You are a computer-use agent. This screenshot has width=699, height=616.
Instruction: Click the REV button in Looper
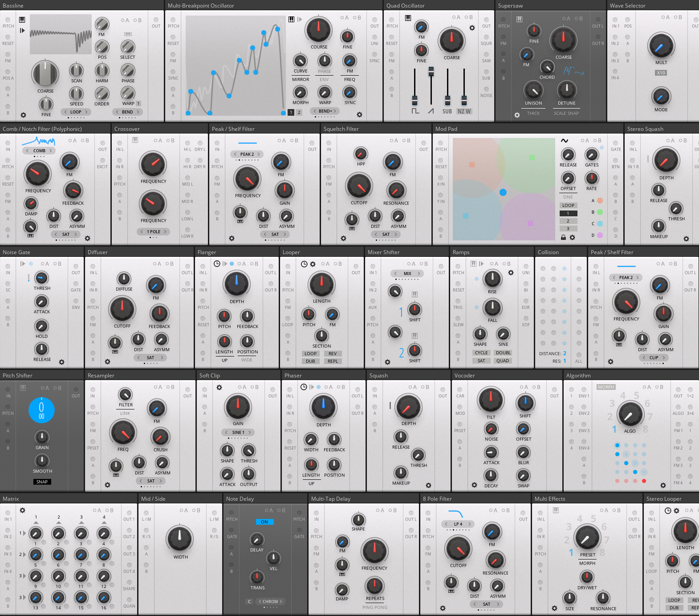point(333,353)
